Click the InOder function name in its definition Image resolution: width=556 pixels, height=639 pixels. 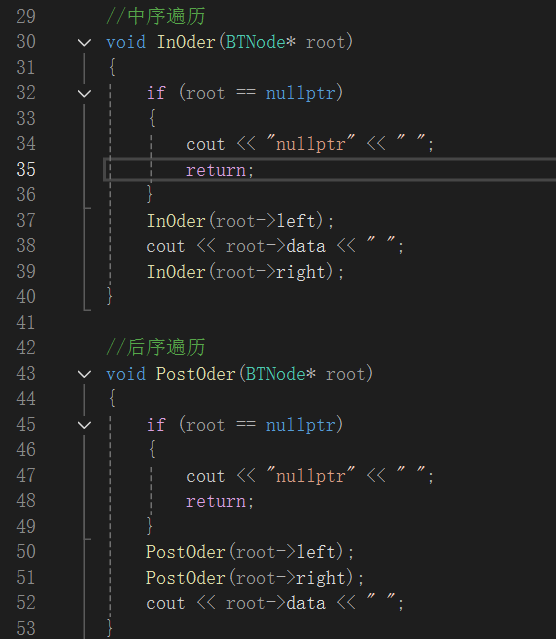pyautogui.click(x=186, y=42)
